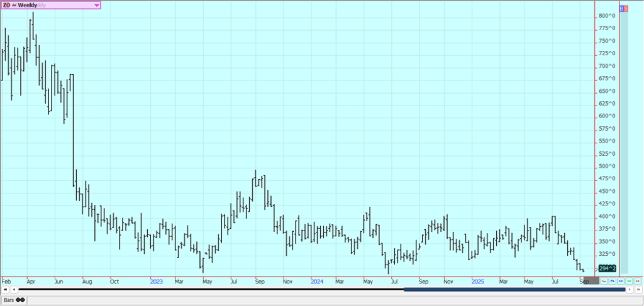Click the Jun label on time axis
This screenshot has width=644, height=306.
pos(58,282)
